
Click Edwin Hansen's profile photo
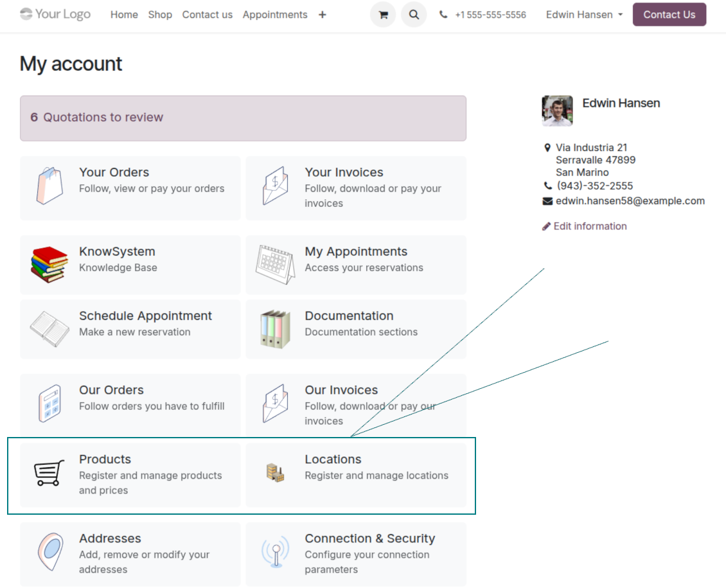[557, 111]
